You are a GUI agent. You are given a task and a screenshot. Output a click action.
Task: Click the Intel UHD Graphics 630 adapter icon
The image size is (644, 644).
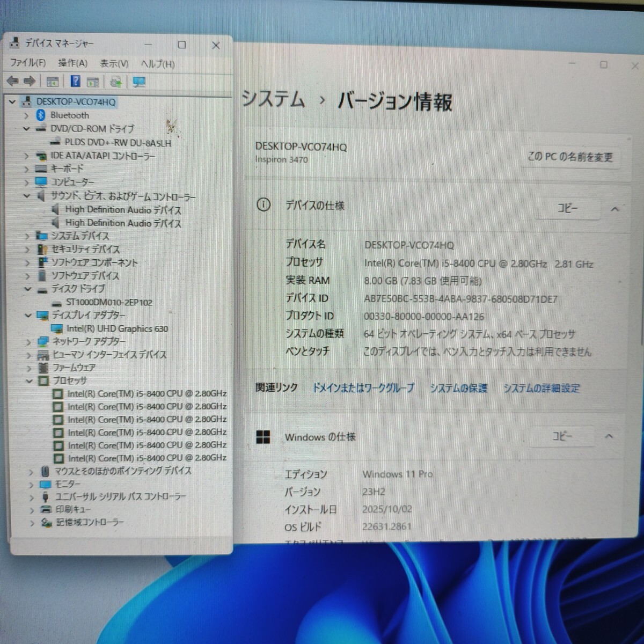(57, 328)
